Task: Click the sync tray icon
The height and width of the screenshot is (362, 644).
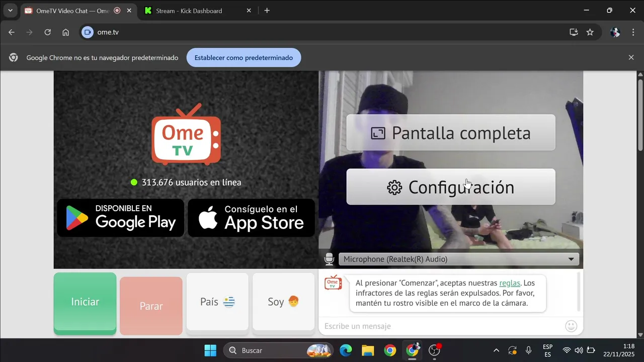Action: coord(512,350)
